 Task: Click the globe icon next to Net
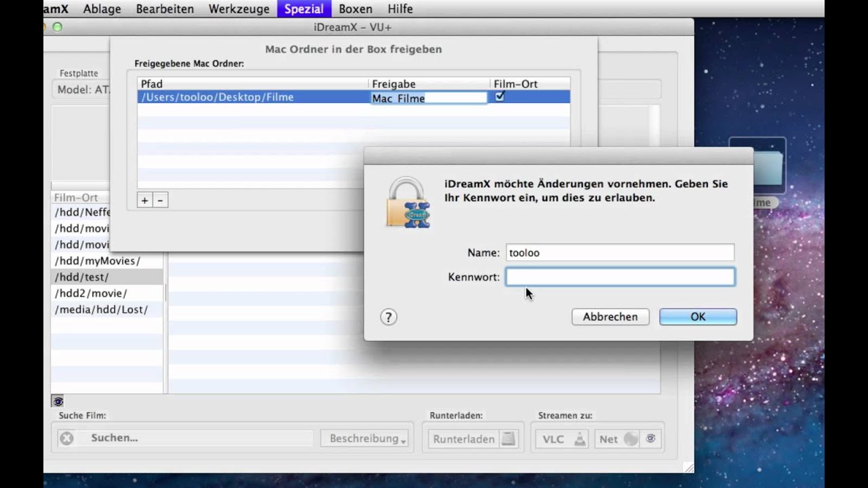(x=631, y=439)
